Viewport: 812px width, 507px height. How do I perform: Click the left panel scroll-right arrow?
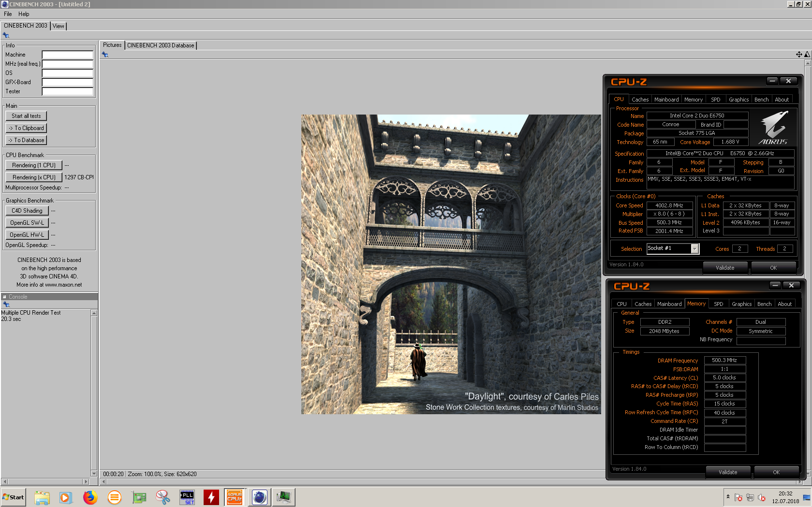tap(86, 481)
